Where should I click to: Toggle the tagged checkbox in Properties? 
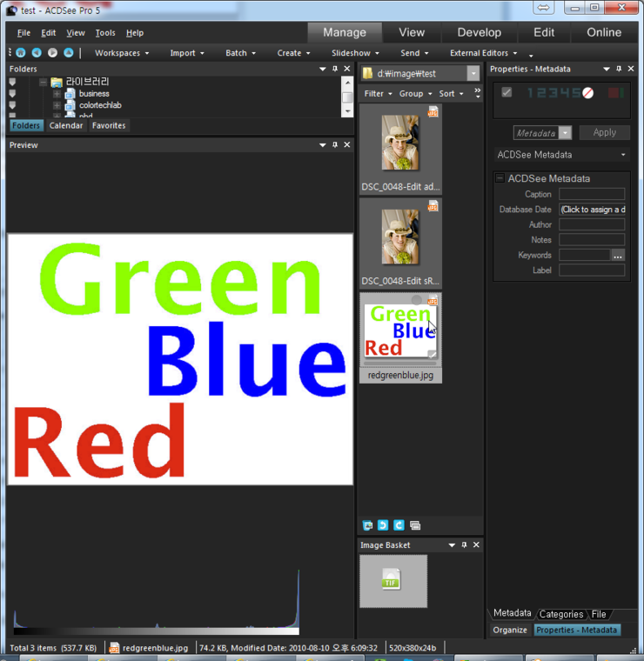pos(506,92)
